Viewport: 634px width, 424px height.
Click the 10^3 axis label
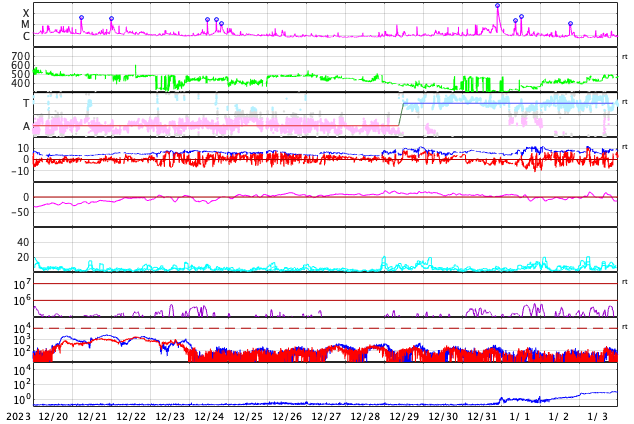click(22, 340)
